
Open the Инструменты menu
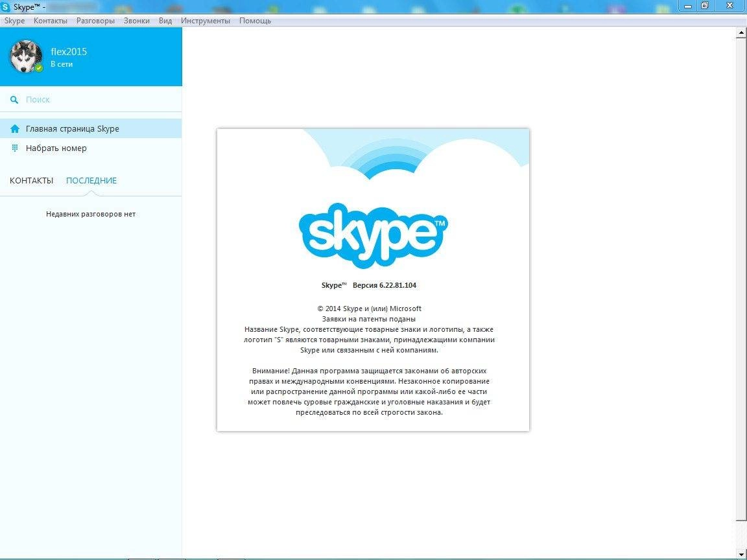point(206,21)
